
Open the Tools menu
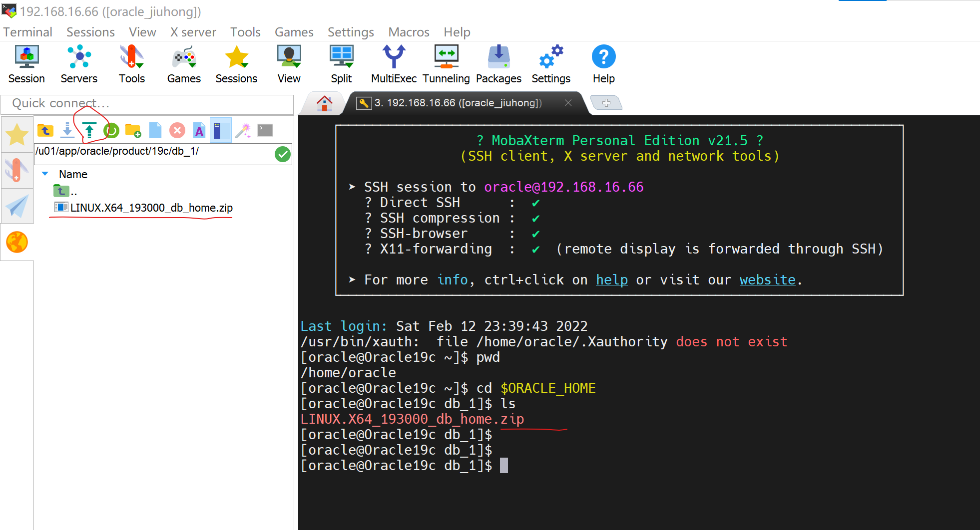coord(245,32)
